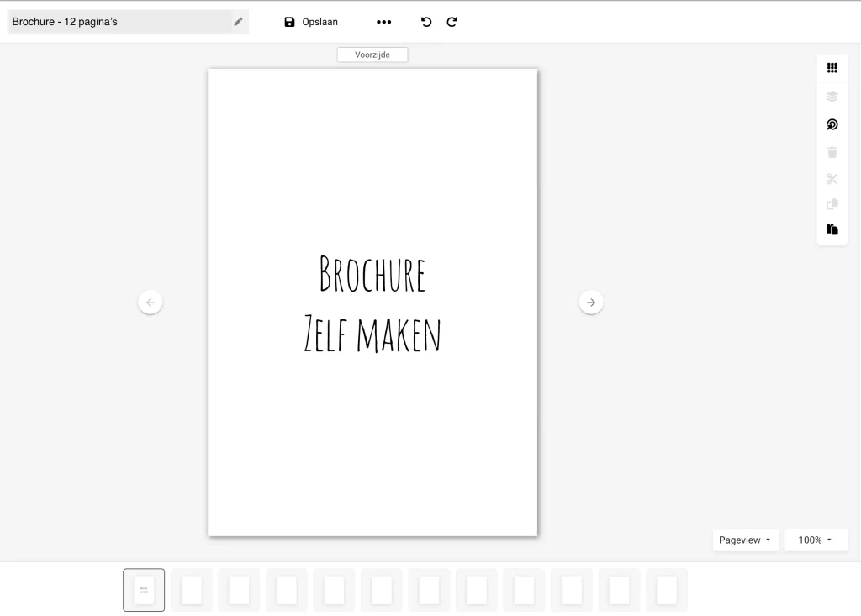Viewport: 861px width, 616px height.
Task: Click the spiral snap icon in right toolbar
Action: [x=832, y=124]
